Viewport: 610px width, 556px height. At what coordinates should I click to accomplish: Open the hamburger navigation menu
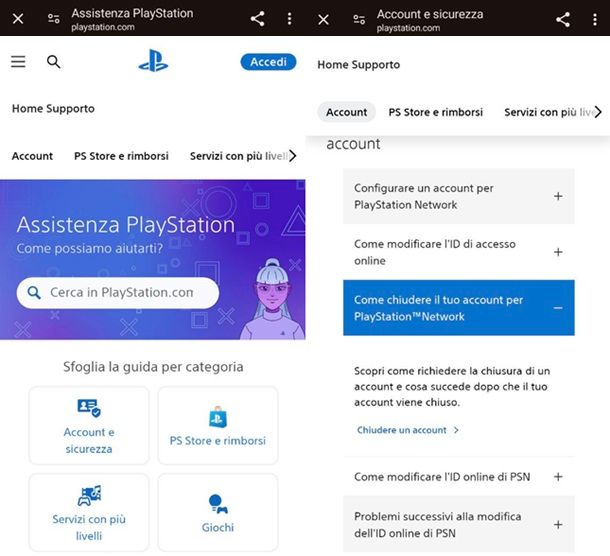tap(18, 61)
